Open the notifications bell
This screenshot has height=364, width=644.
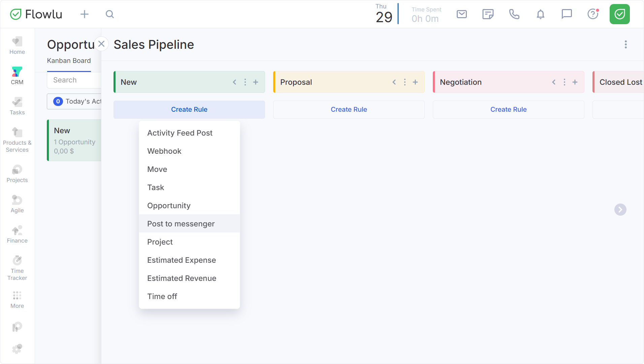(540, 14)
